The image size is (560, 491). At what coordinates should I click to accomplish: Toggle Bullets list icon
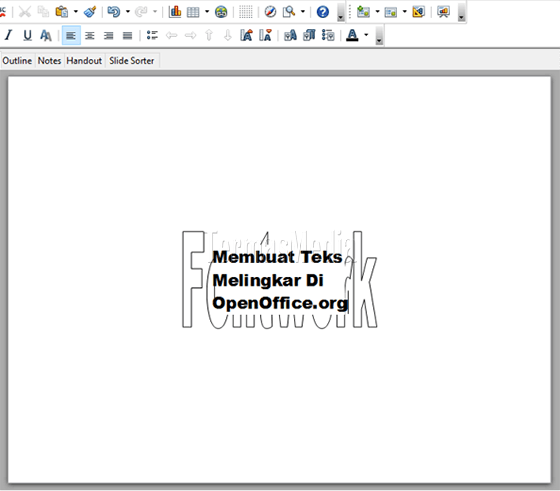152,35
